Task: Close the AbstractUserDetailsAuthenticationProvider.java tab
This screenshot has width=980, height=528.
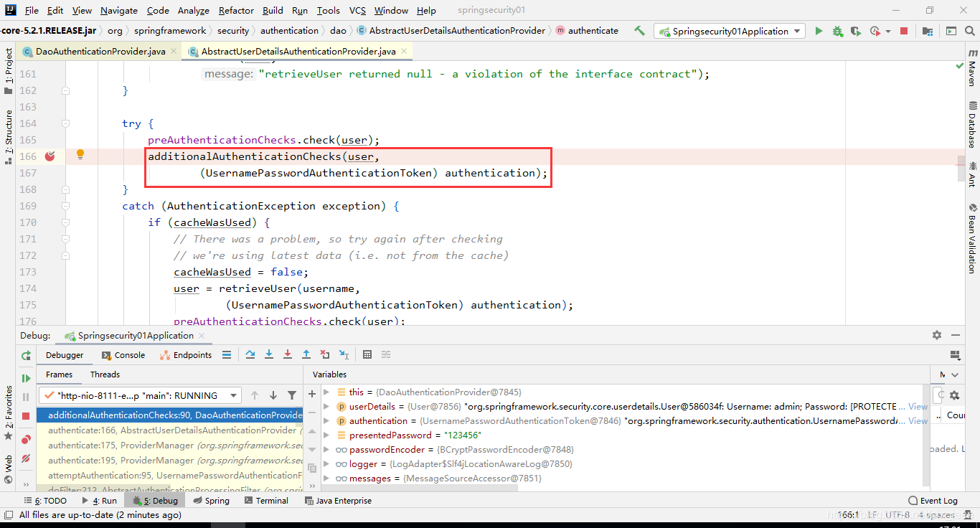Action: [405, 52]
